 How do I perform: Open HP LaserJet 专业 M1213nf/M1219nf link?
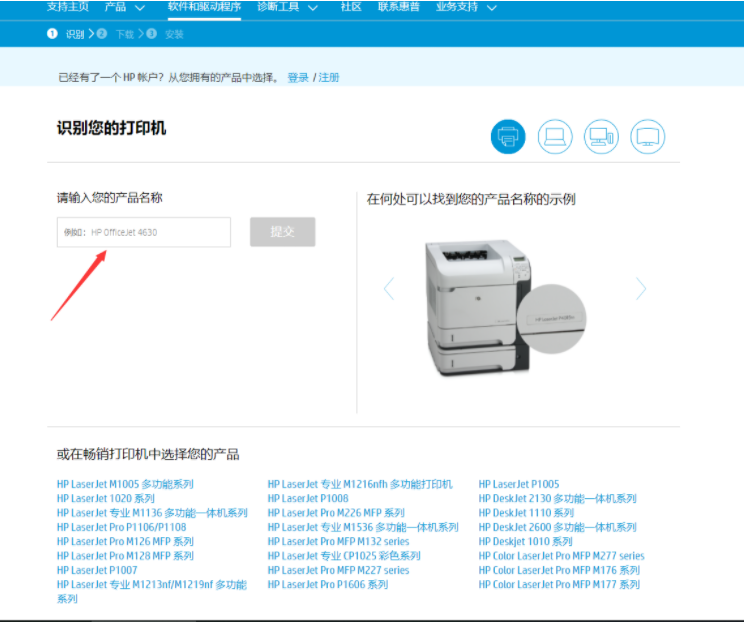coord(152,591)
